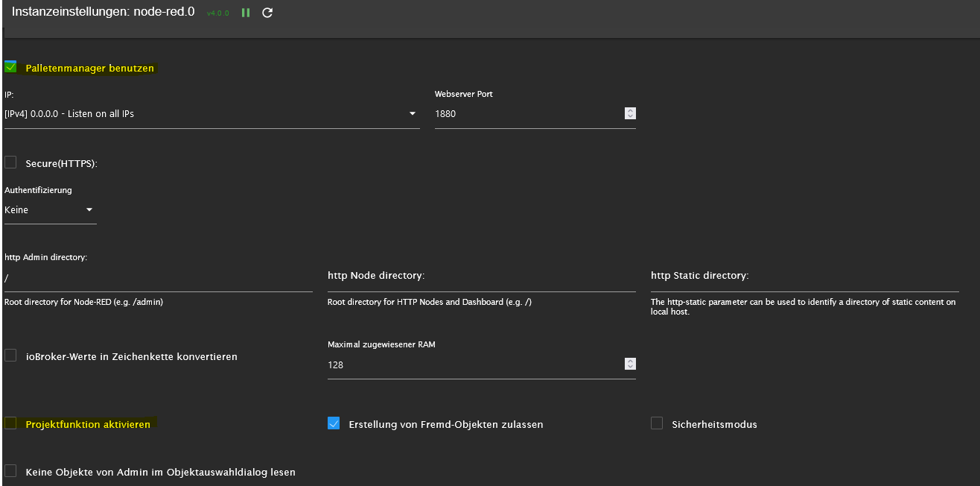The width and height of the screenshot is (980, 486).
Task: Expand the Authentifizierung dropdown
Action: click(51, 210)
